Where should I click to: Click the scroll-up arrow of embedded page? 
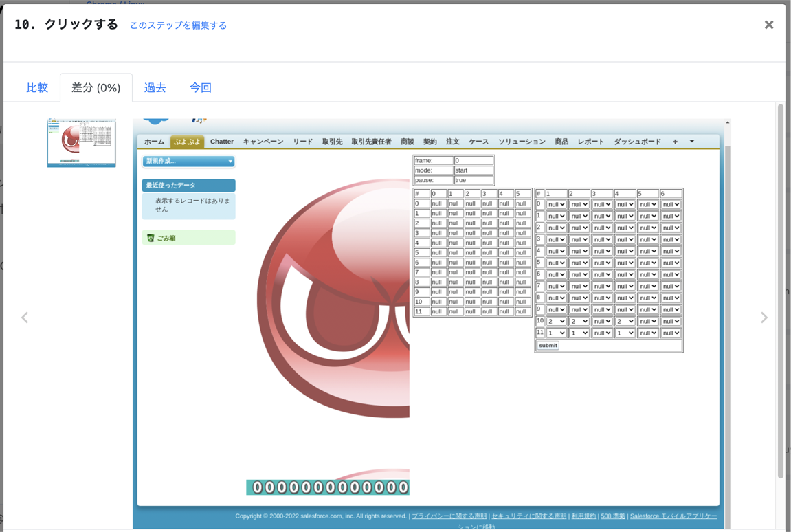click(728, 122)
